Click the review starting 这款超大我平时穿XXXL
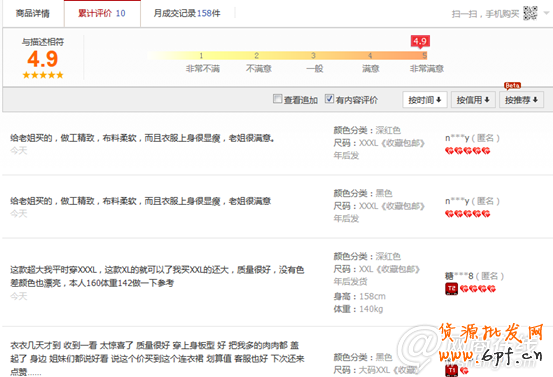 157,276
